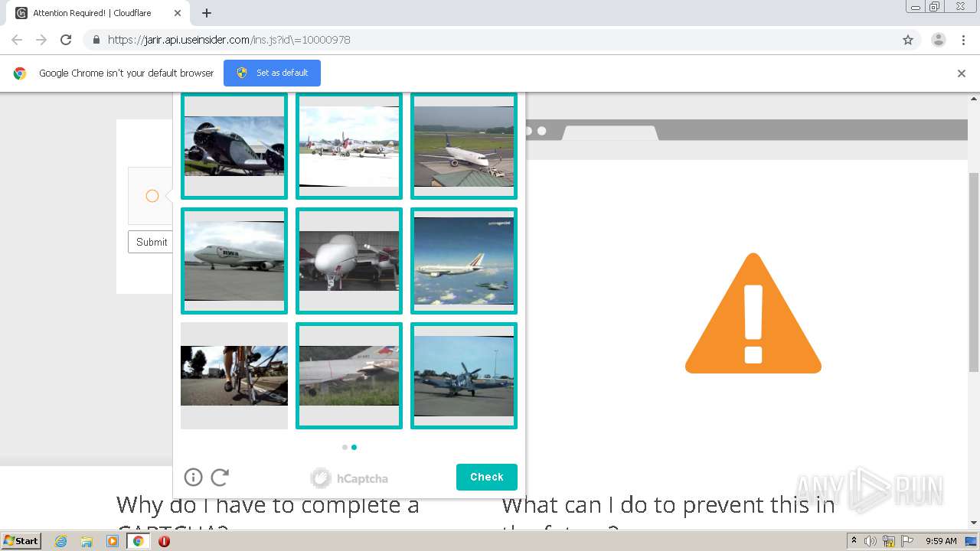980x551 pixels.
Task: Deselect the airliner above clouds image
Action: (464, 261)
